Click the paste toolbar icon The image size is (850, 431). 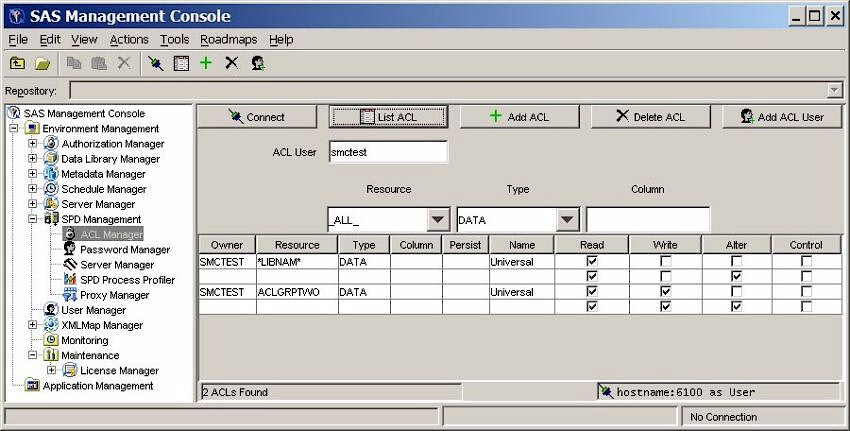[x=99, y=63]
